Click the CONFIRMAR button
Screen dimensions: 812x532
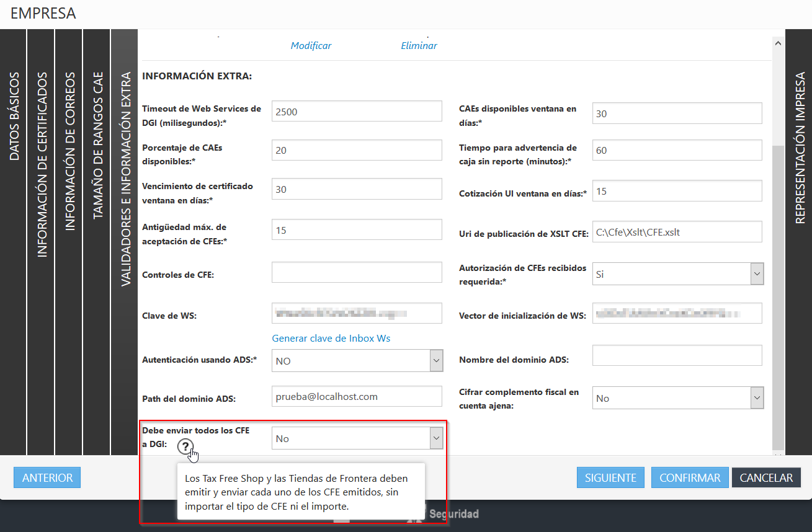pyautogui.click(x=690, y=478)
